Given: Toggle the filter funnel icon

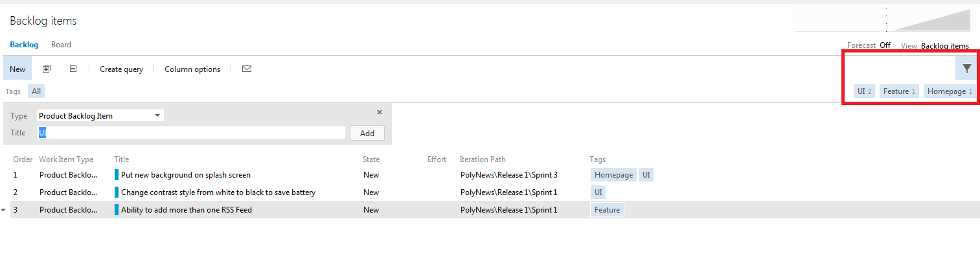Looking at the screenshot, I should click(x=966, y=68).
